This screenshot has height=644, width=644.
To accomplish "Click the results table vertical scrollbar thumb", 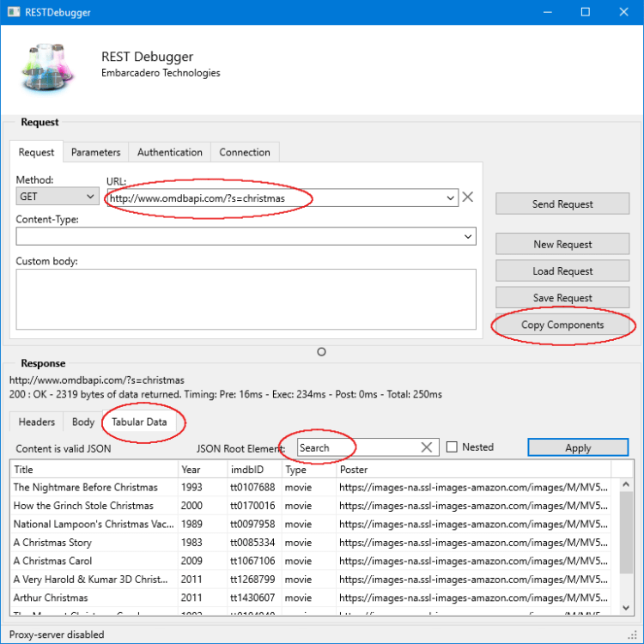I will (x=626, y=532).
